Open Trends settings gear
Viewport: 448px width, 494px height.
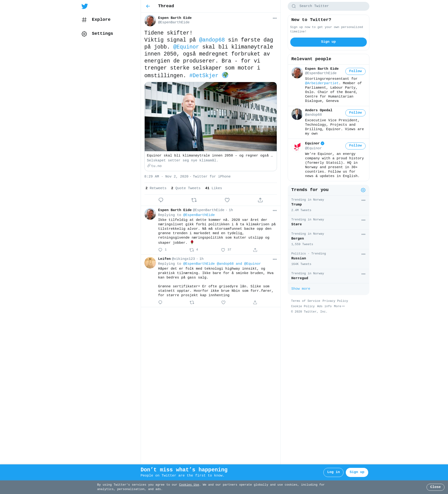(363, 190)
